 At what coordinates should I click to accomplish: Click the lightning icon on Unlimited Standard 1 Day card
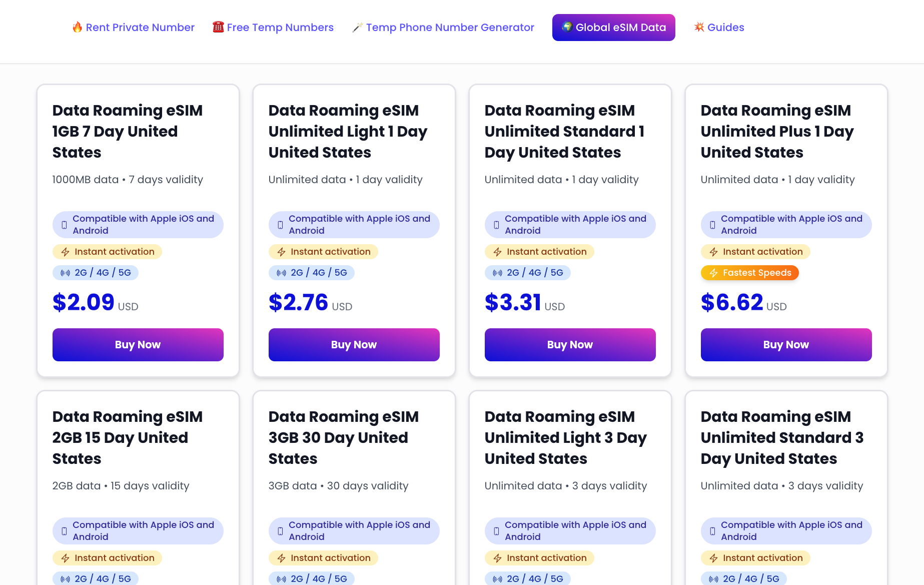point(497,252)
